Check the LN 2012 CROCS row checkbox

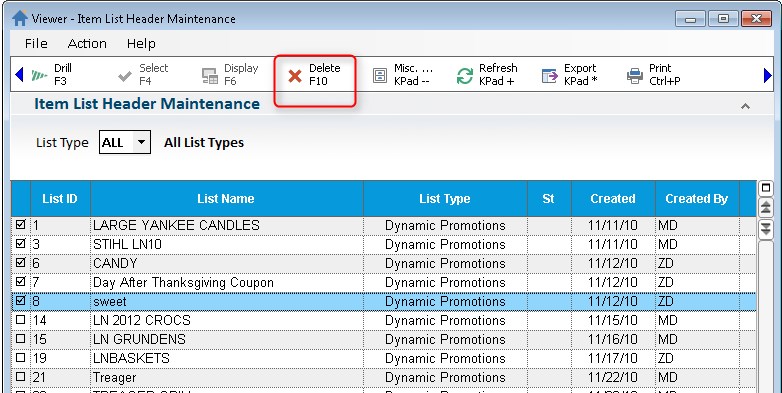tap(20, 320)
